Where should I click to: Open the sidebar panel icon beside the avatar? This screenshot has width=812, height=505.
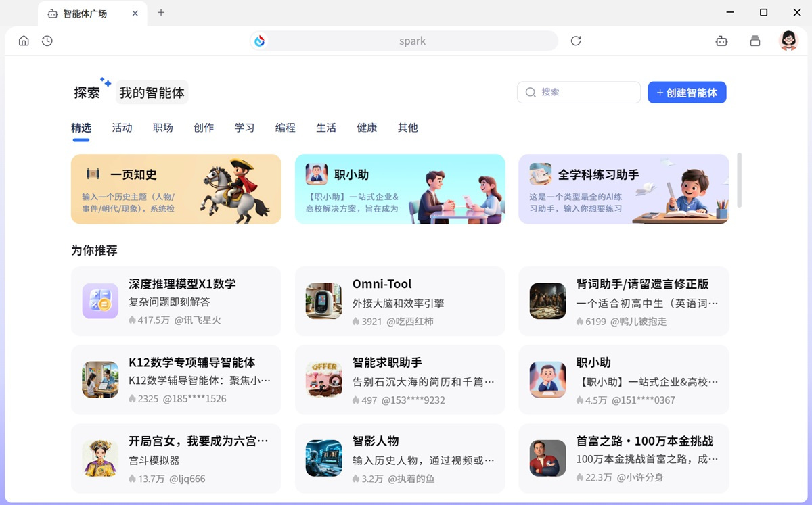(755, 41)
